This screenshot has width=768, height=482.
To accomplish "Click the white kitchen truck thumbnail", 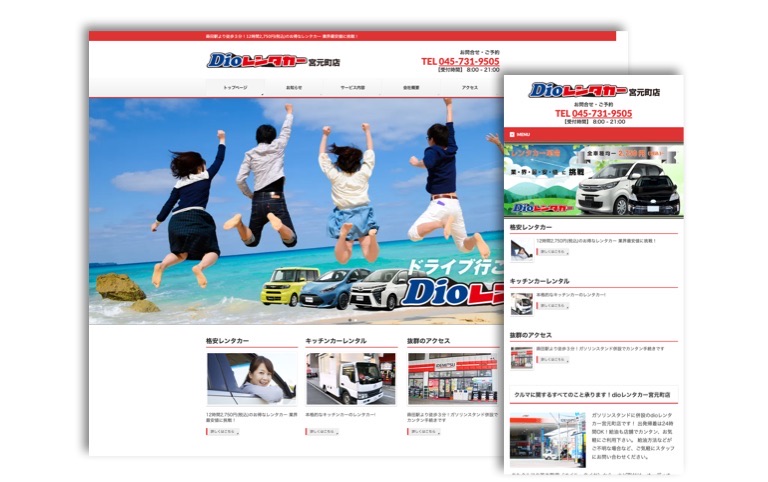I will coord(350,378).
